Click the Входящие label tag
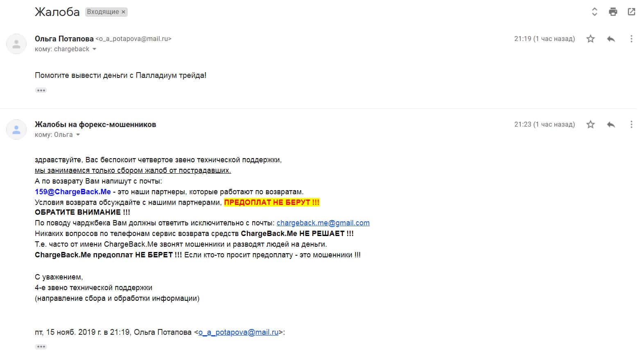Viewport: 644px width, 361px height. click(x=103, y=12)
